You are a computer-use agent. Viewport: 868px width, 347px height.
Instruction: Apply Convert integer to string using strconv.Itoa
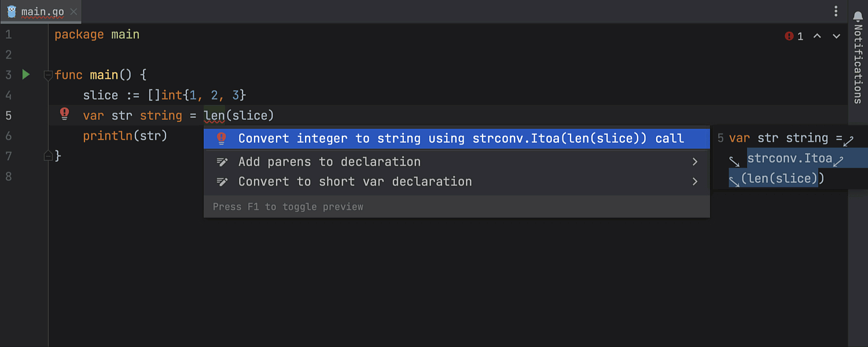click(x=461, y=139)
